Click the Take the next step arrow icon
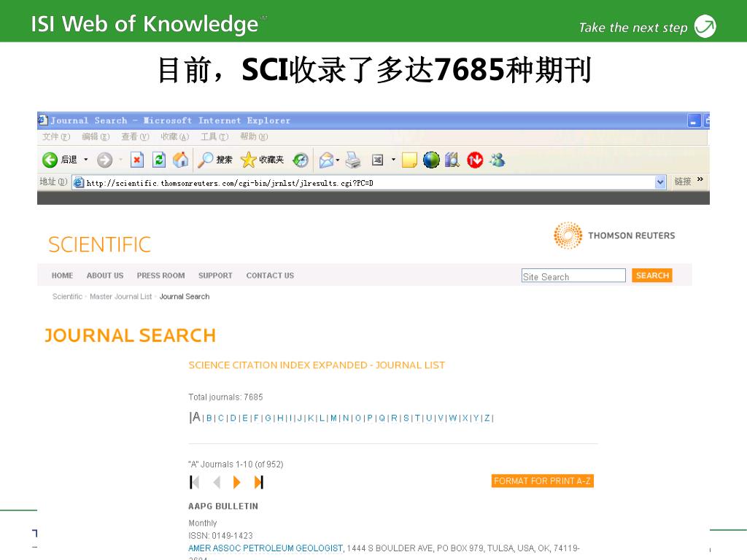The width and height of the screenshot is (747, 560). click(x=705, y=26)
